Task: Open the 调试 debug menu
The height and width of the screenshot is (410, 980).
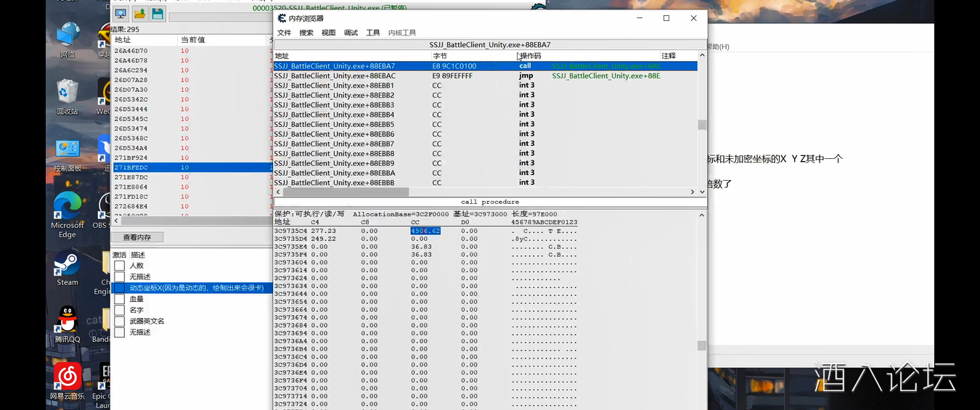Action: coord(351,33)
